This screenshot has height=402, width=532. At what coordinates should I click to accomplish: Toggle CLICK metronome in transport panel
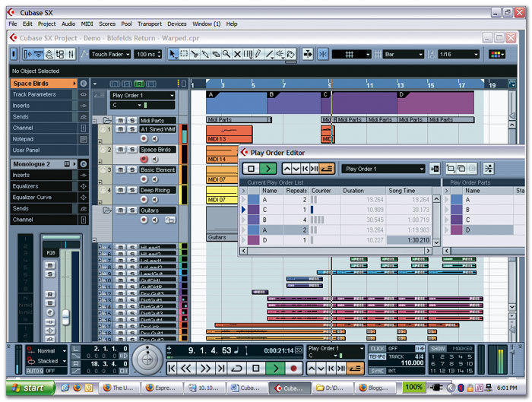pos(377,348)
